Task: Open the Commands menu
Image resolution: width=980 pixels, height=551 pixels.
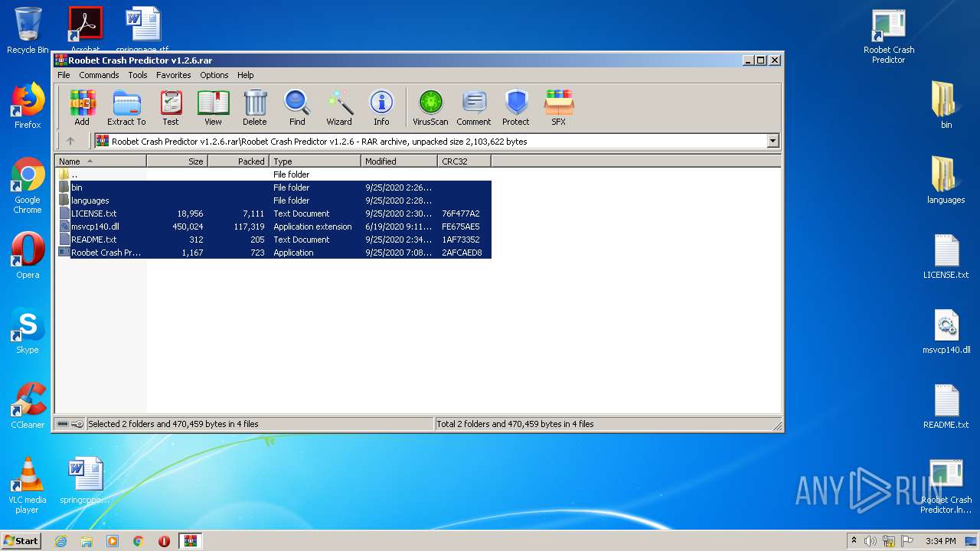Action: [99, 75]
